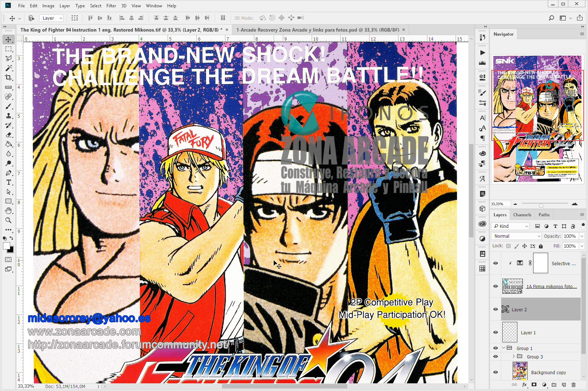Enable Lock transparent pixels
Viewport: 588px width, 391px height.
coord(508,246)
